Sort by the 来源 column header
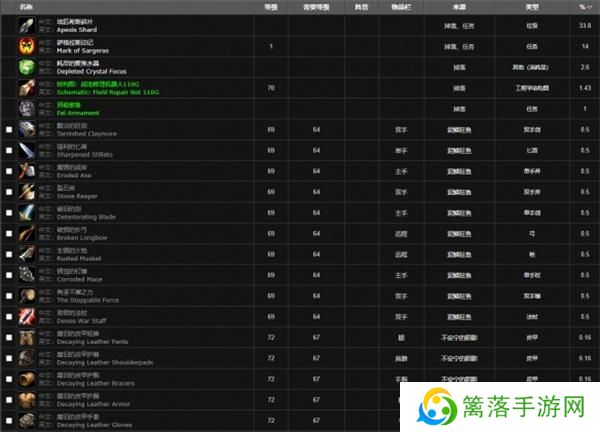 tap(459, 7)
